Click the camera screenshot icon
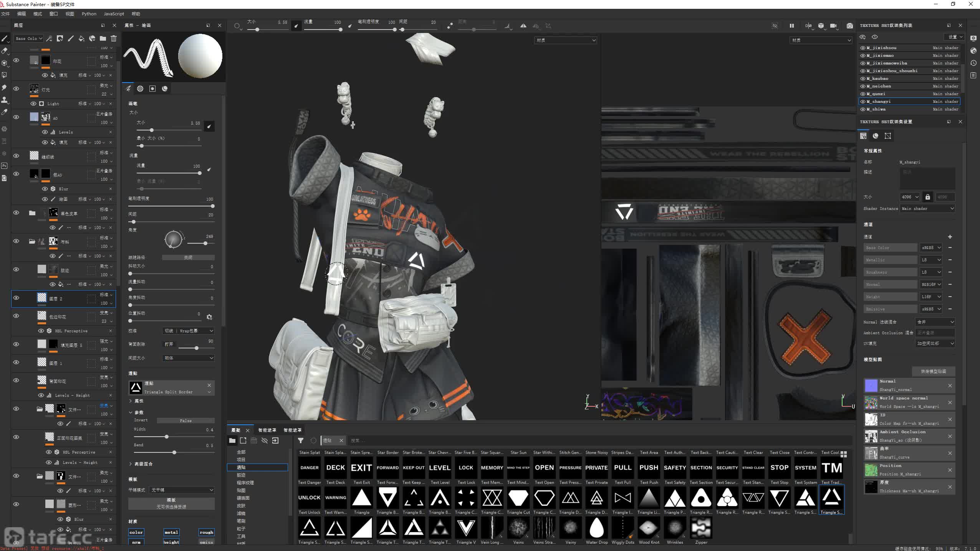This screenshot has height=551, width=980. click(850, 26)
